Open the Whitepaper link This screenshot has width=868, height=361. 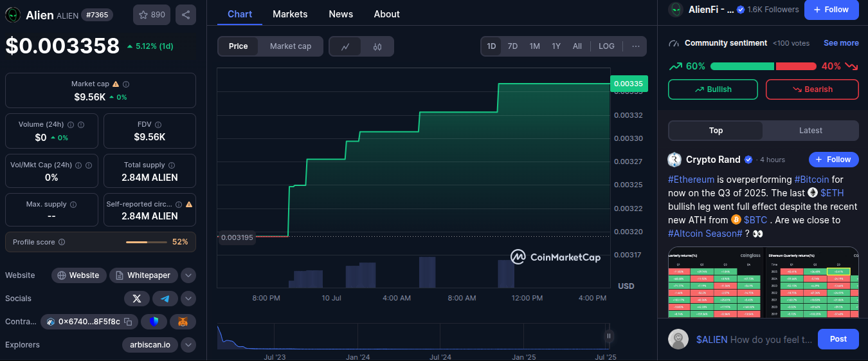[143, 275]
